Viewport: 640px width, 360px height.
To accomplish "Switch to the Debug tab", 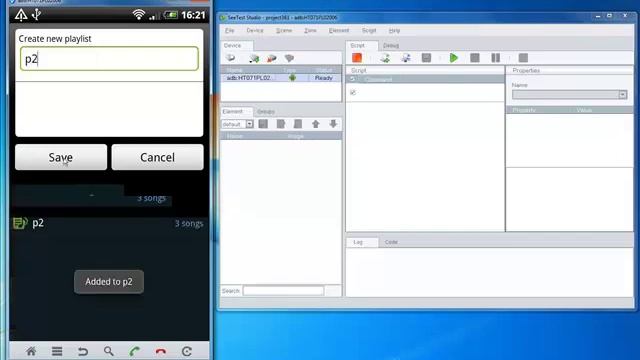I will point(391,46).
